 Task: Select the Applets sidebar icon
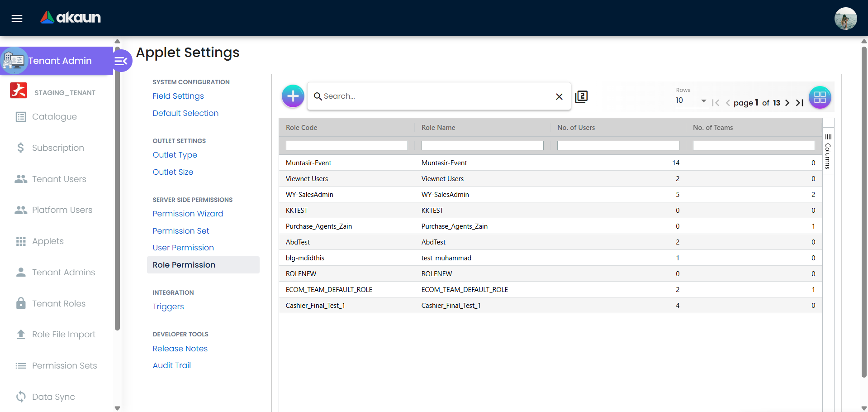(21, 241)
